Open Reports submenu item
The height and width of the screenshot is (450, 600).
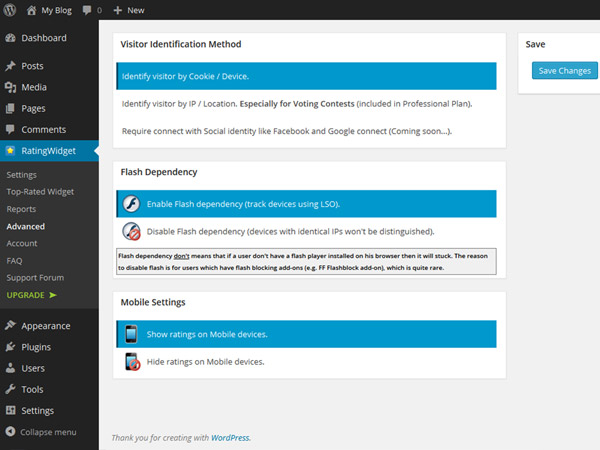pyautogui.click(x=21, y=209)
